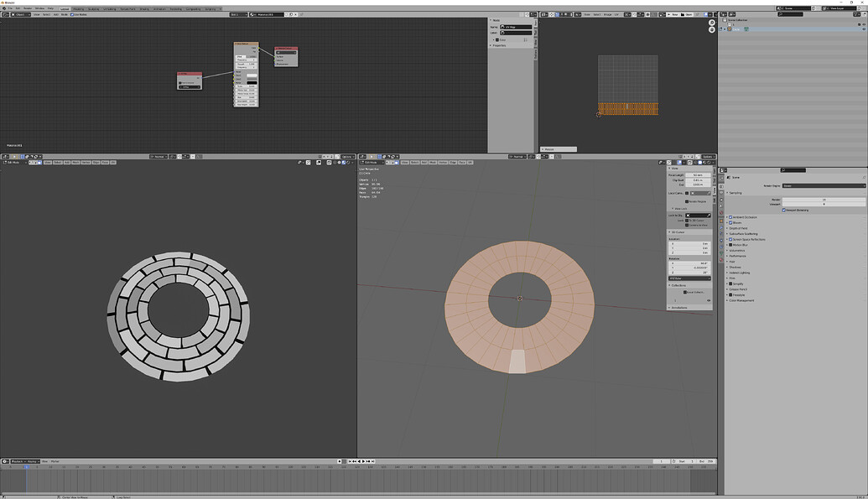
Task: Open the Render properties tab icon
Action: coord(721,187)
